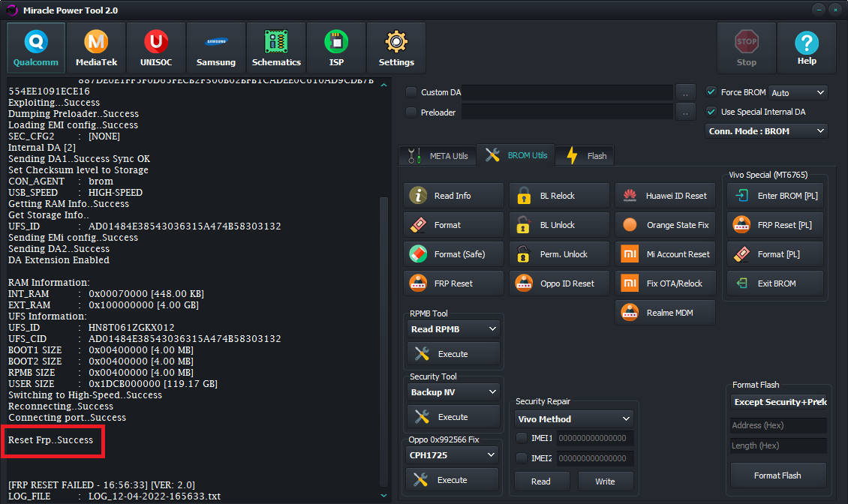
Task: Enable the Preloader checkbox
Action: 411,112
